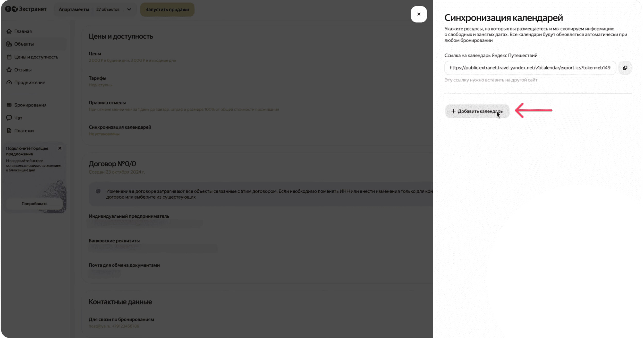
Task: Copy the Yandex Travel calendar link
Action: pos(625,68)
